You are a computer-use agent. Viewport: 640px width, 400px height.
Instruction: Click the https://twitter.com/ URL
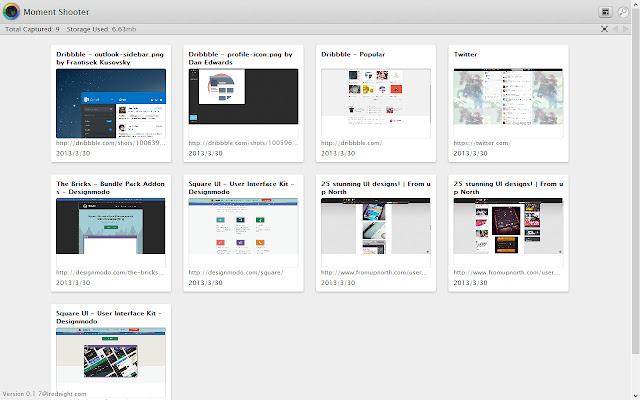pos(482,143)
